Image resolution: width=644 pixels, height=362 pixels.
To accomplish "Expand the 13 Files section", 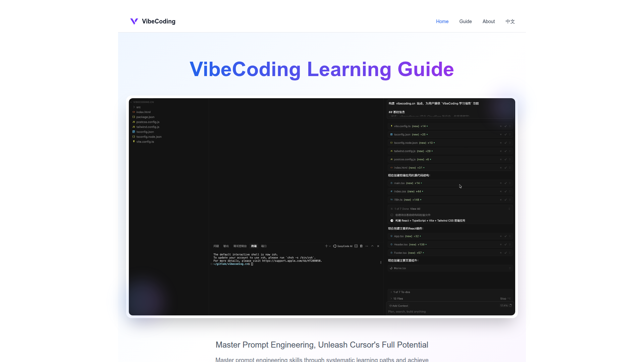I will [x=397, y=298].
